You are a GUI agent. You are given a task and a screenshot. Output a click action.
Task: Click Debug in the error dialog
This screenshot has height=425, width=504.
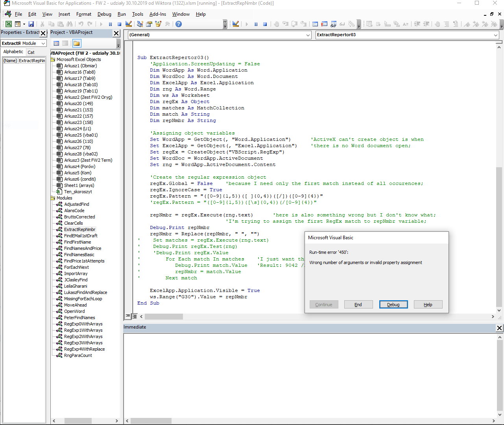393,304
